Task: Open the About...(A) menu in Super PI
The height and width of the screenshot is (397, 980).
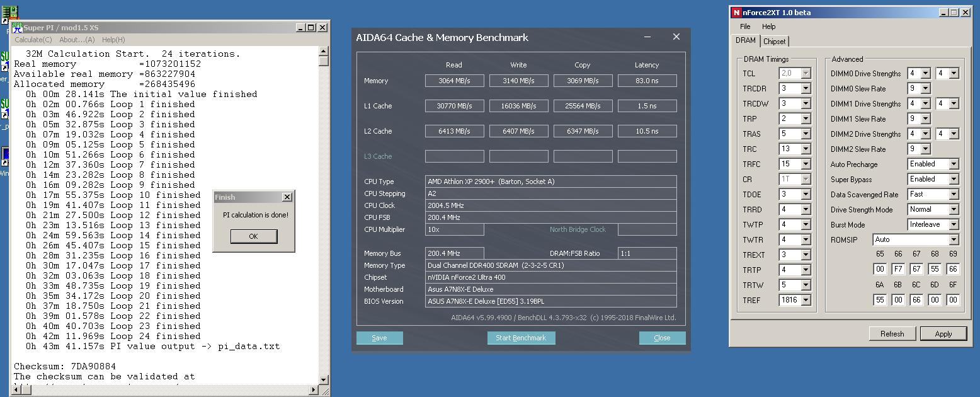Action: [77, 40]
